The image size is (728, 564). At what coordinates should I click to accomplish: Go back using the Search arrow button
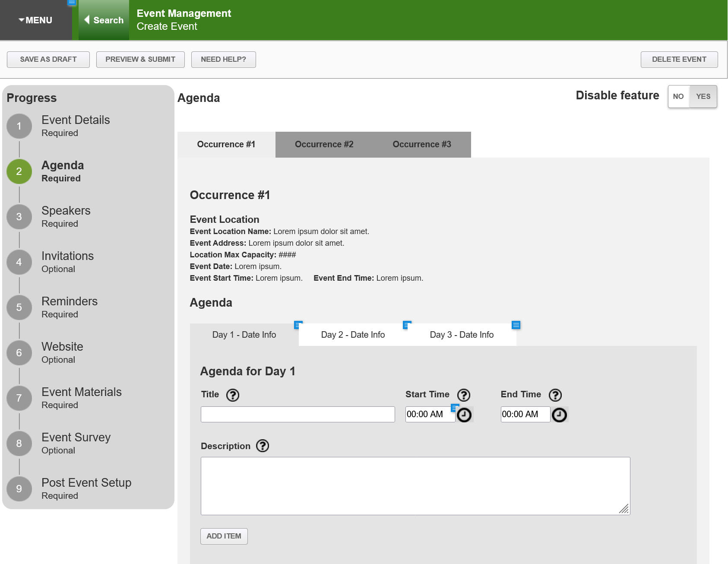[x=104, y=20]
